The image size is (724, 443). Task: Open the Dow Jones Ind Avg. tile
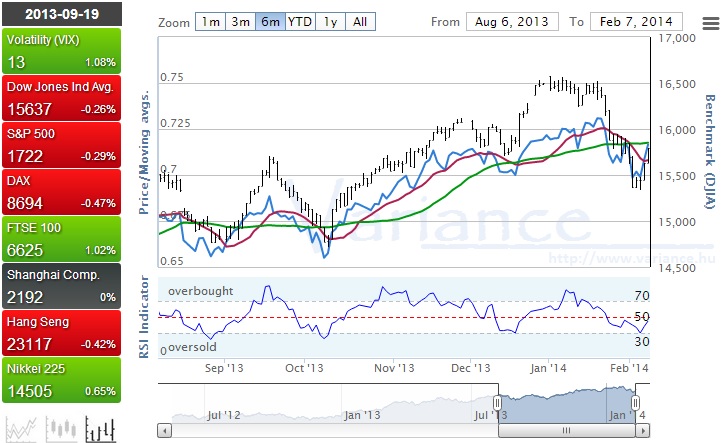click(61, 98)
